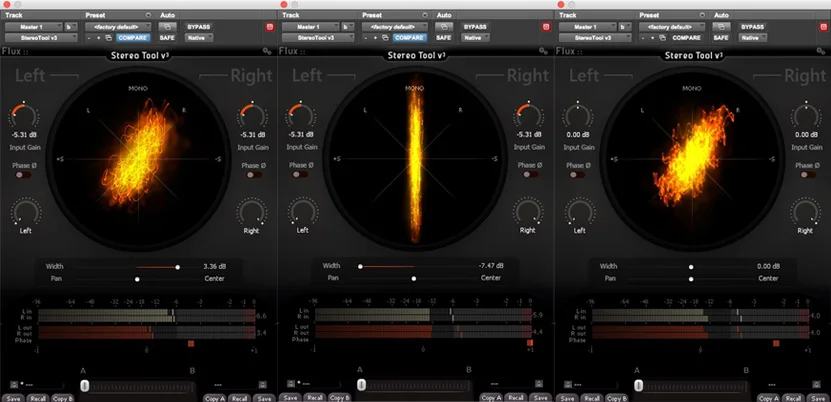Viewport: 831px width, 402px height.
Task: Click -5.31 dB left input gain value, left window
Action: (x=24, y=135)
